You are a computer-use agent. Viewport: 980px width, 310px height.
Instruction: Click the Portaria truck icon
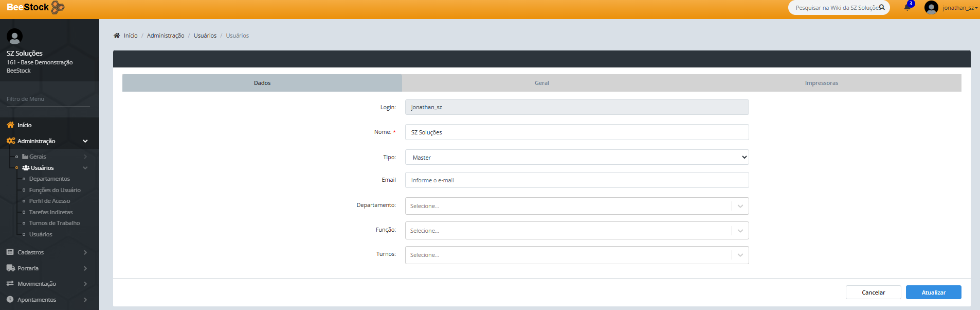click(10, 268)
